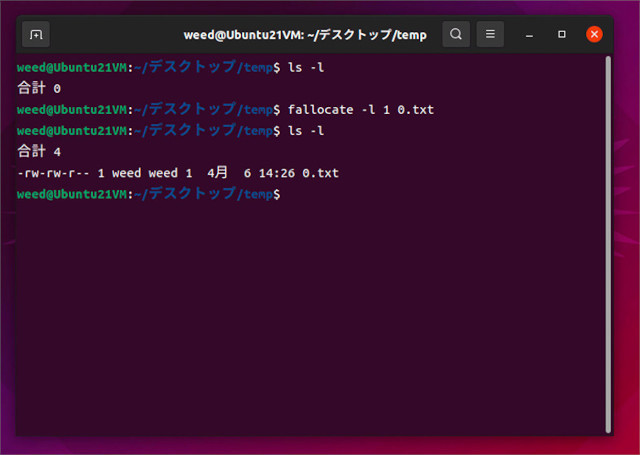
Task: Open the hamburger menu
Action: [x=490, y=34]
